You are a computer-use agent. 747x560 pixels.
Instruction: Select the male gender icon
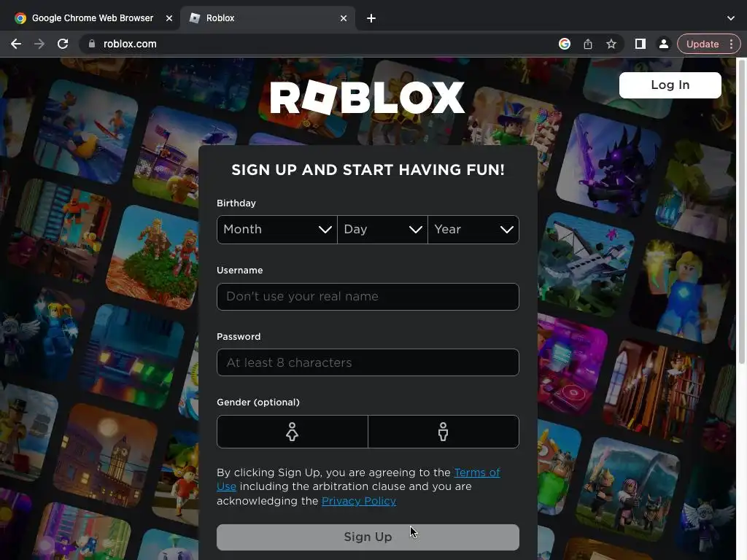[x=444, y=432]
